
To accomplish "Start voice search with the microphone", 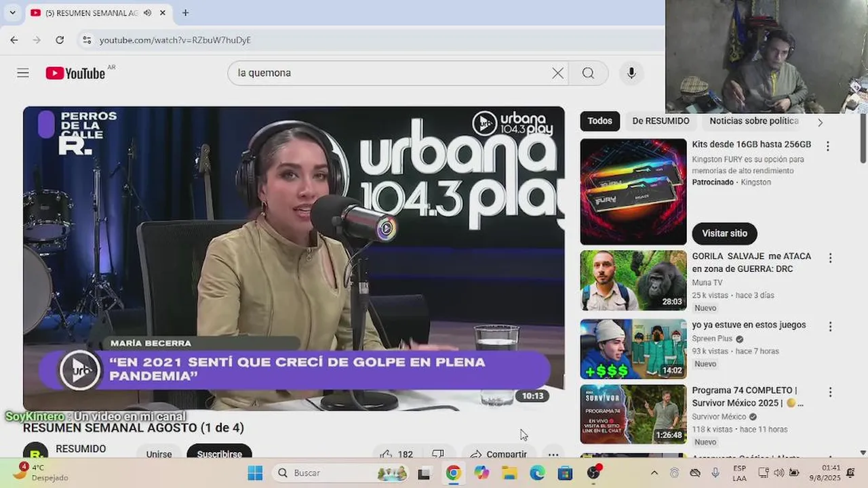I will [x=631, y=73].
